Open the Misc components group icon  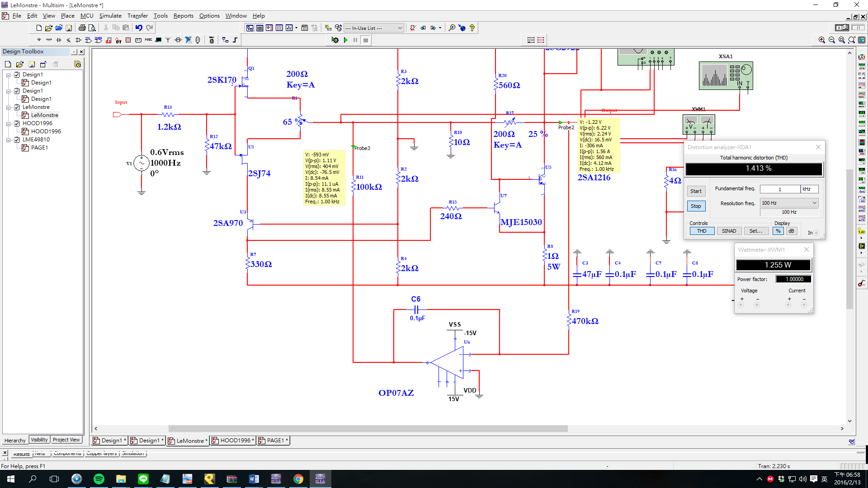148,40
